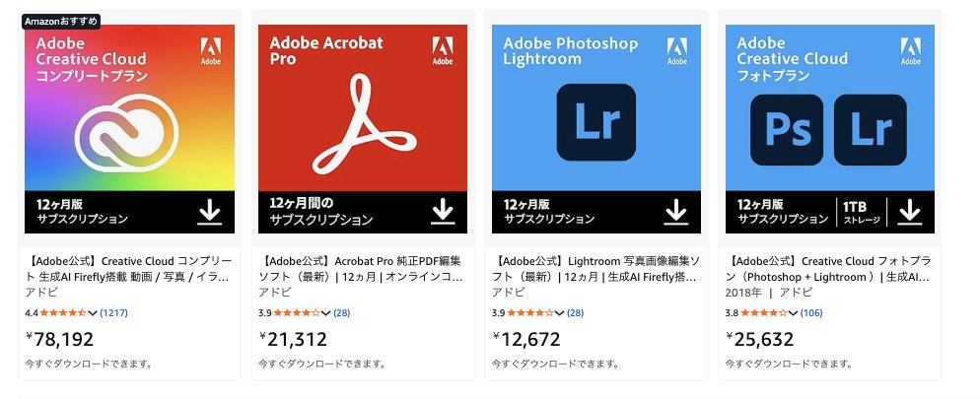Click the Amazonおすすめ badge
Viewport: 980px width, 399px height.
pos(60,21)
